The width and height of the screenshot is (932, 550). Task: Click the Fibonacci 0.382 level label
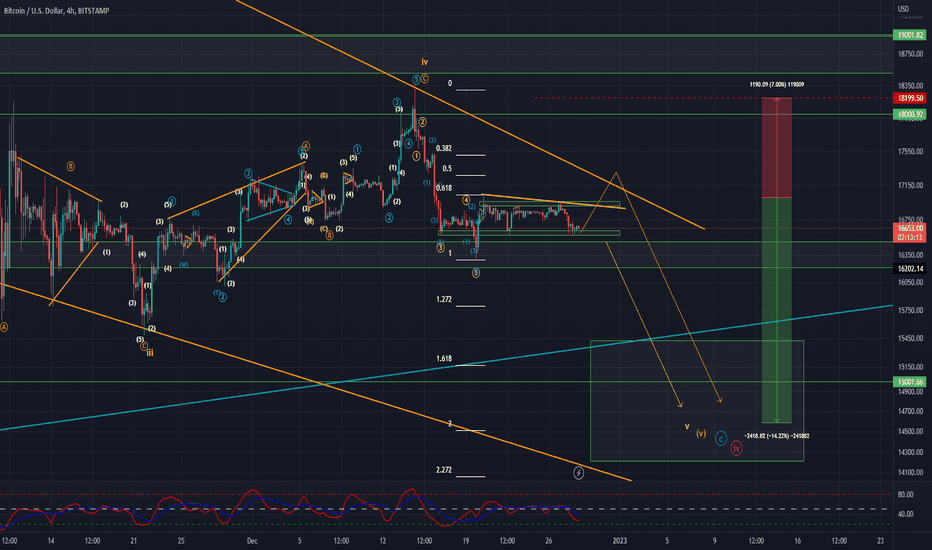(x=443, y=149)
